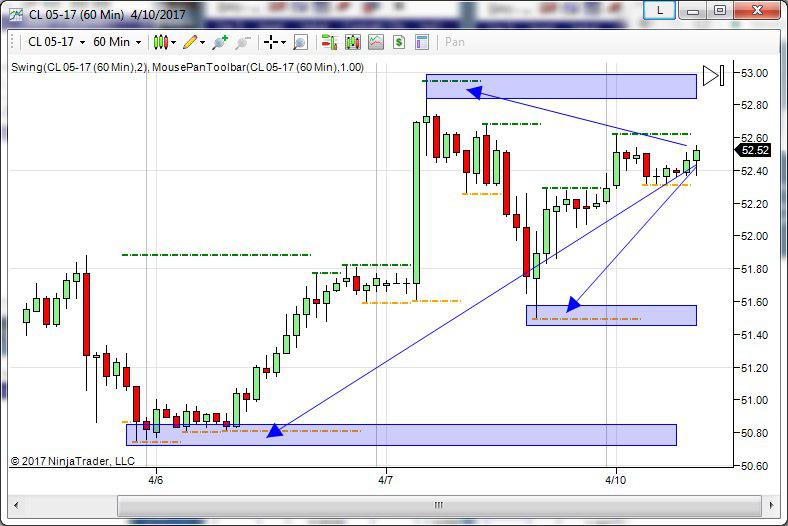Click the 53.00 price axis label
The width and height of the screenshot is (788, 526).
(754, 73)
